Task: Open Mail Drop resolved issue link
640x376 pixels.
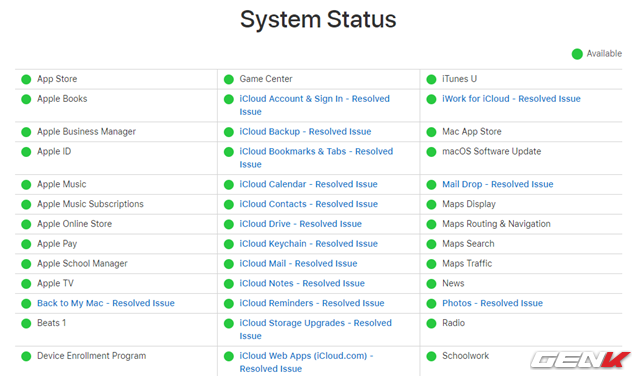Action: [498, 185]
